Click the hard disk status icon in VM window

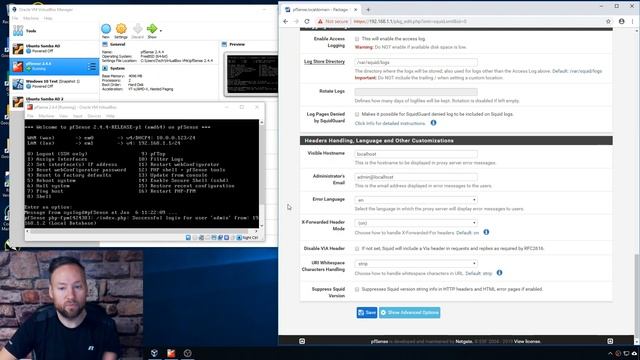coord(188,237)
